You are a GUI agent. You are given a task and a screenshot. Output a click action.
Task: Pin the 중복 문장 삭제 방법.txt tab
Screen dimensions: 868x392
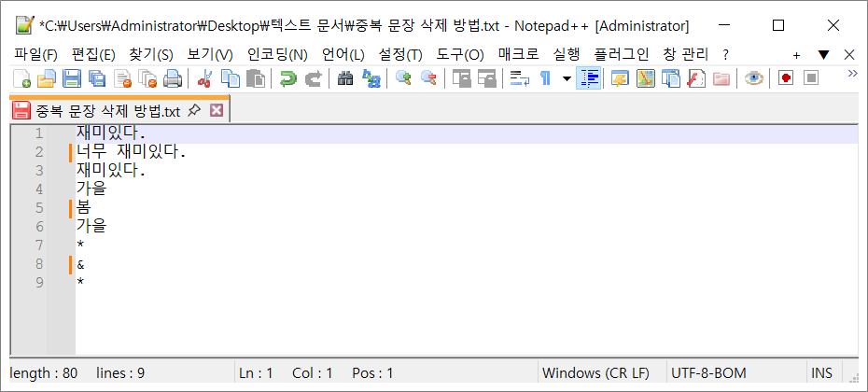193,111
